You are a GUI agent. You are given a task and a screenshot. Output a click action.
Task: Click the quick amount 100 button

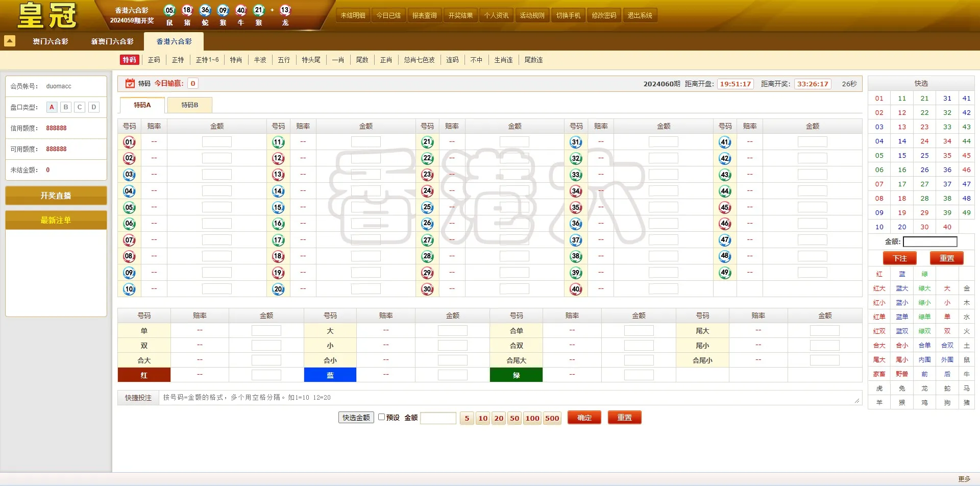(x=532, y=418)
